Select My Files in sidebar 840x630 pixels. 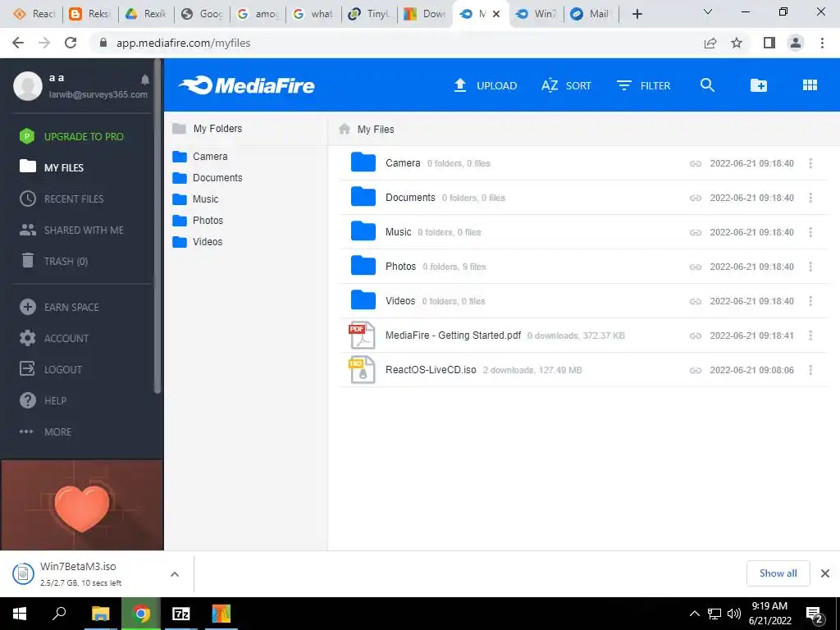point(52,167)
